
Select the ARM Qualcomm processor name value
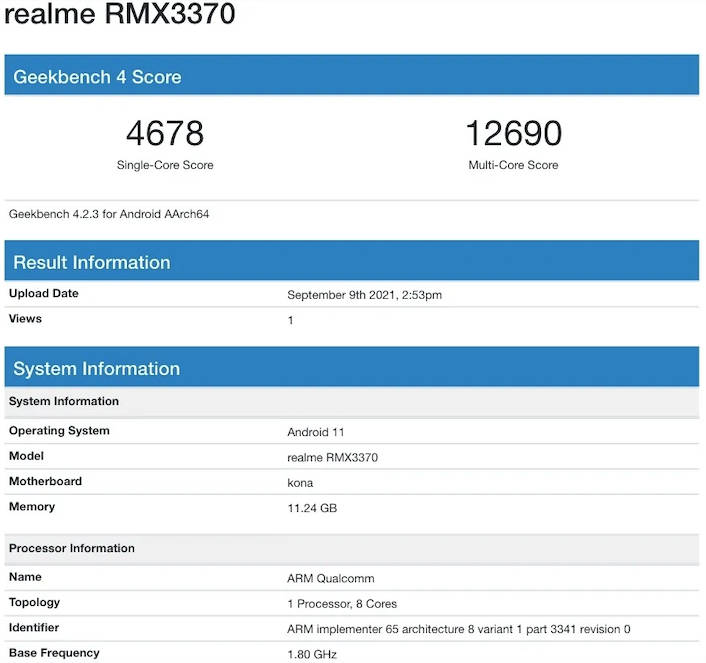330,578
